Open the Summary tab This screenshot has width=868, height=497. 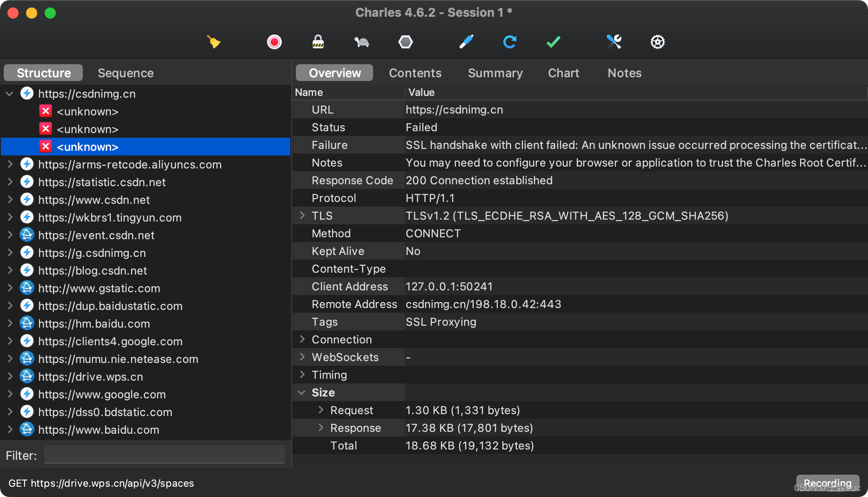coord(495,73)
